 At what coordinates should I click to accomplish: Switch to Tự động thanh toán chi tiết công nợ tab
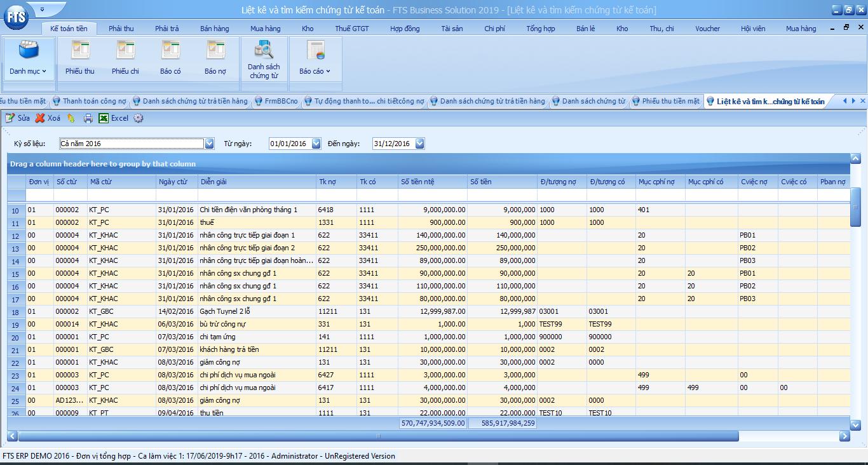pos(363,101)
